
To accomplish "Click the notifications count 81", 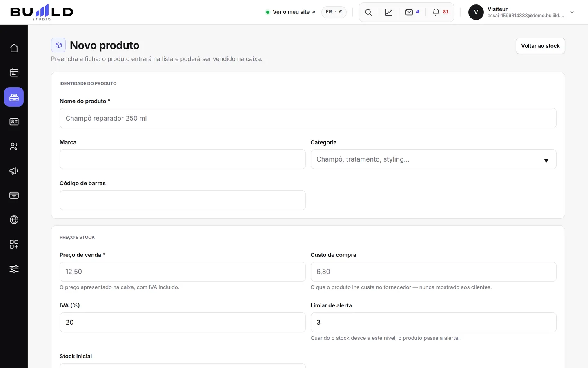I will point(446,12).
